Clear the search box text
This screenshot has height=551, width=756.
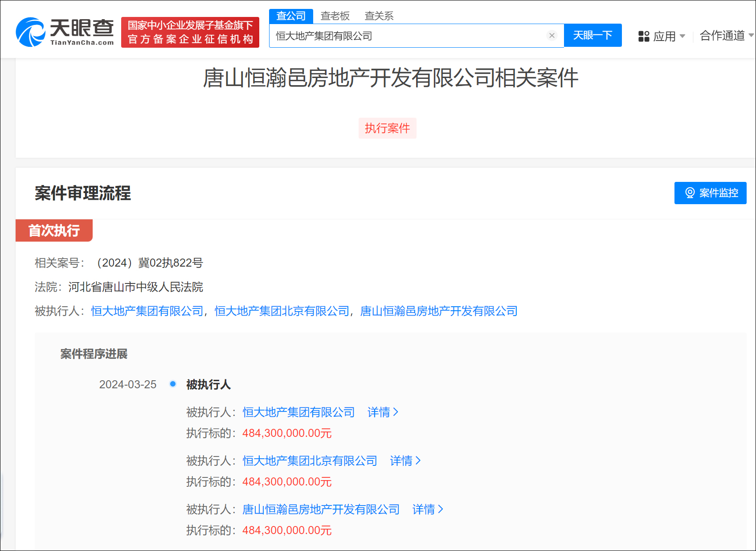552,36
